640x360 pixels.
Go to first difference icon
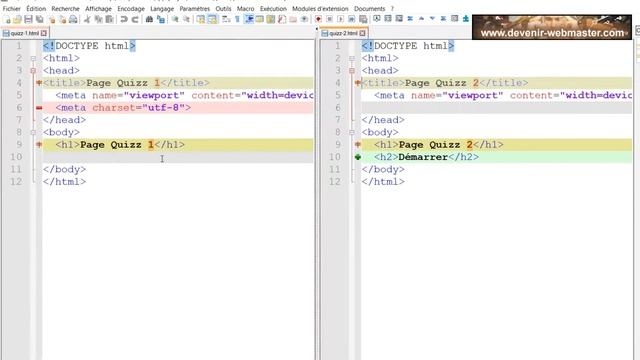click(410, 19)
